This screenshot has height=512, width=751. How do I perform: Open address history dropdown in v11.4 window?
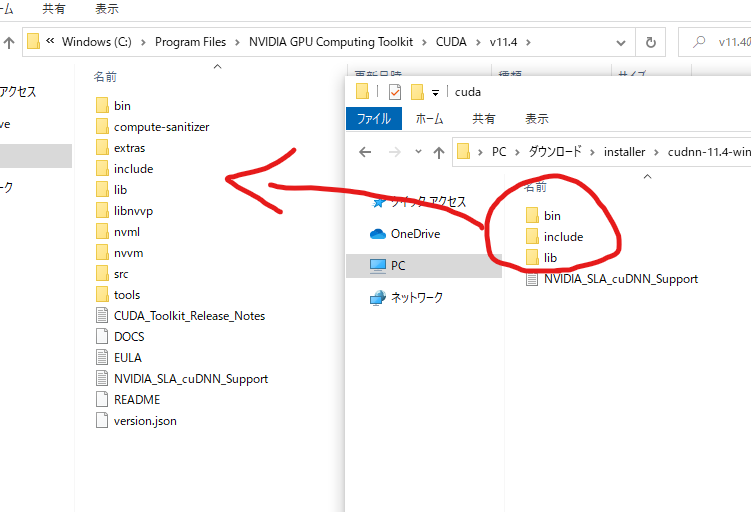(621, 43)
